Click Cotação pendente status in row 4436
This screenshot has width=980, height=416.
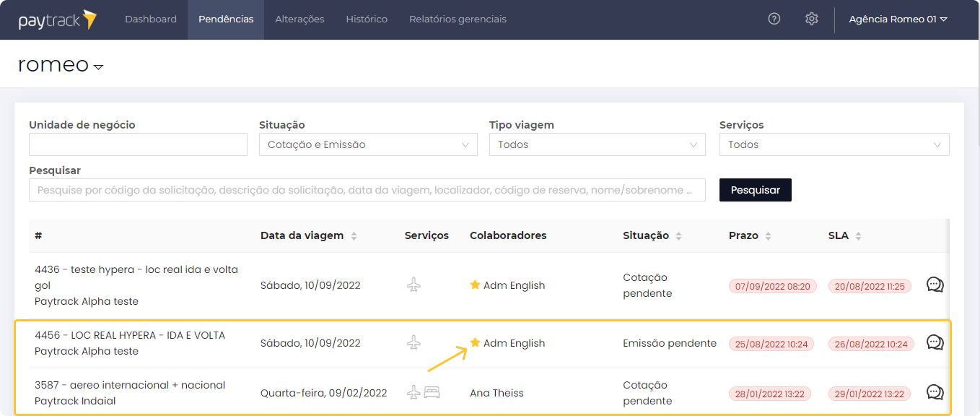click(647, 285)
